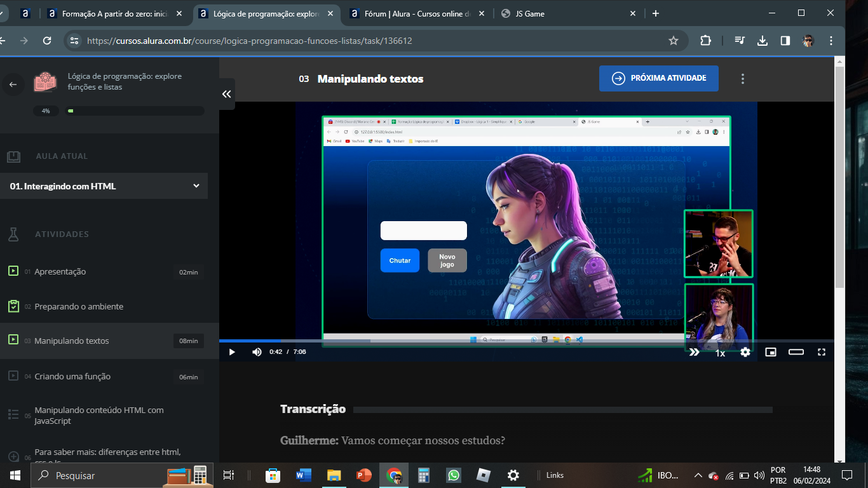Open video in fullscreen
The height and width of the screenshot is (488, 868).
pyautogui.click(x=822, y=351)
